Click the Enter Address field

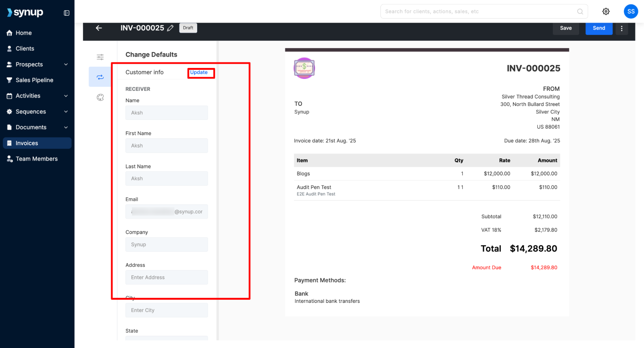(x=167, y=277)
